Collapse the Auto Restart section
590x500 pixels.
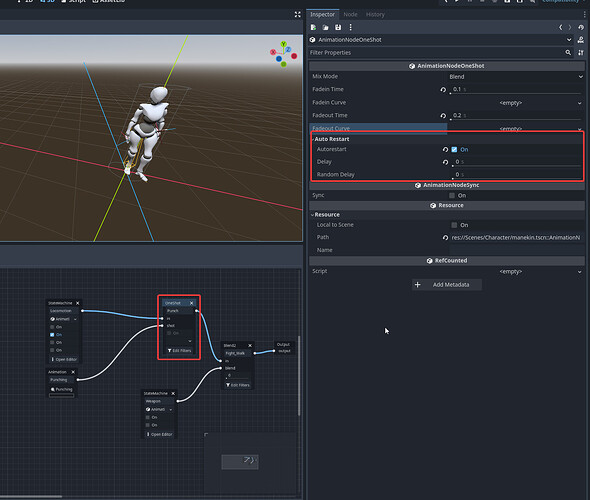coord(331,139)
